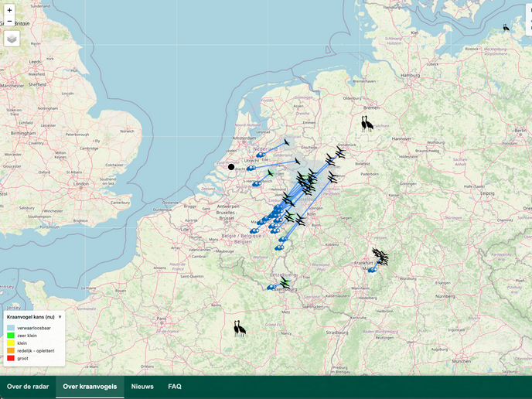This screenshot has height=399, width=532.
Task: Collapse the Kraanvogel kans legend arrow
Action: tap(60, 317)
